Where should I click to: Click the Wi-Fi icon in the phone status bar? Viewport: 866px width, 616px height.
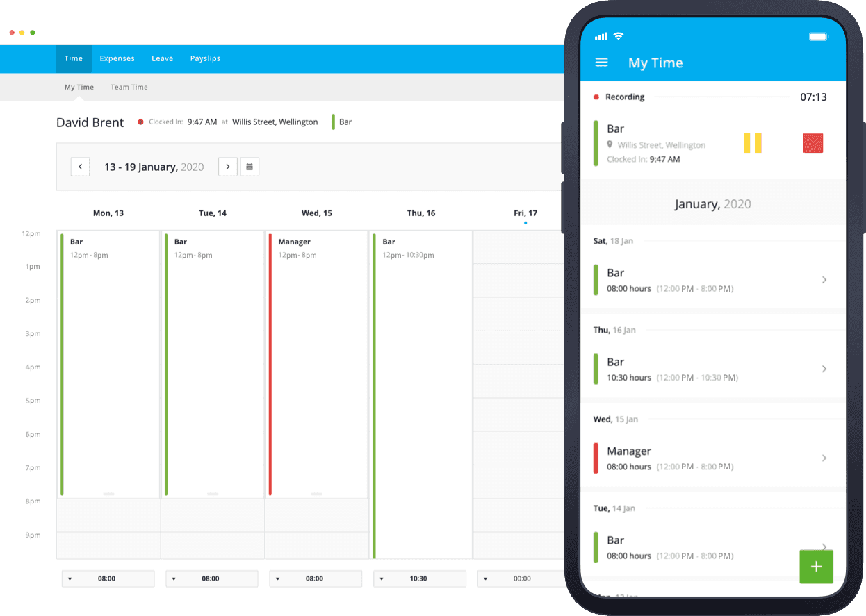[x=619, y=35]
